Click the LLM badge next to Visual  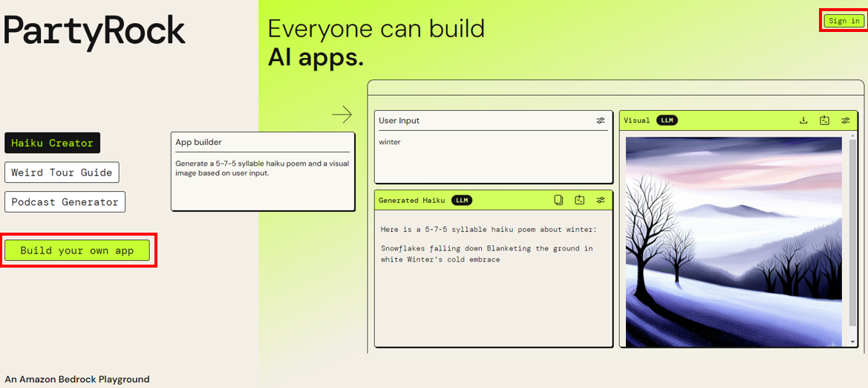coord(667,120)
